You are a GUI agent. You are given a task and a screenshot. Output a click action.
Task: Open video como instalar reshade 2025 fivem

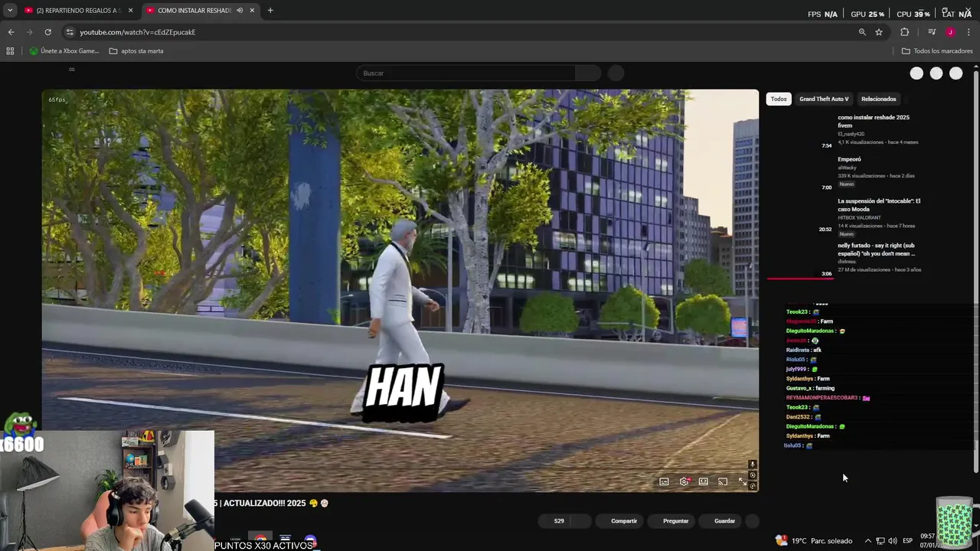pyautogui.click(x=874, y=121)
